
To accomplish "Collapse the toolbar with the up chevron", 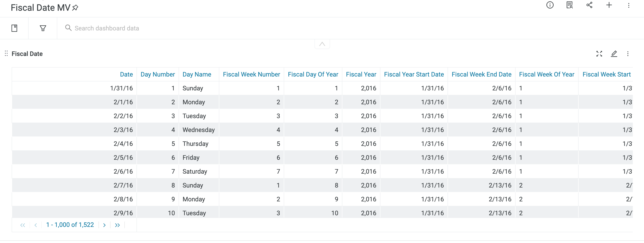I will tap(322, 44).
